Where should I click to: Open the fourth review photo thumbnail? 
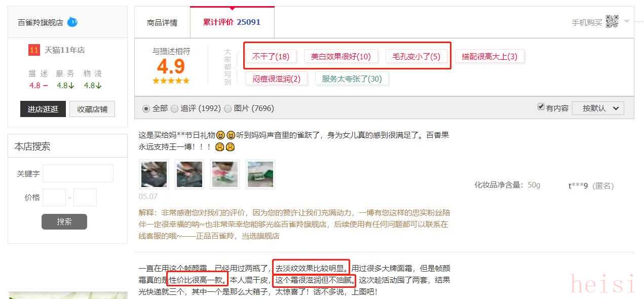260,174
